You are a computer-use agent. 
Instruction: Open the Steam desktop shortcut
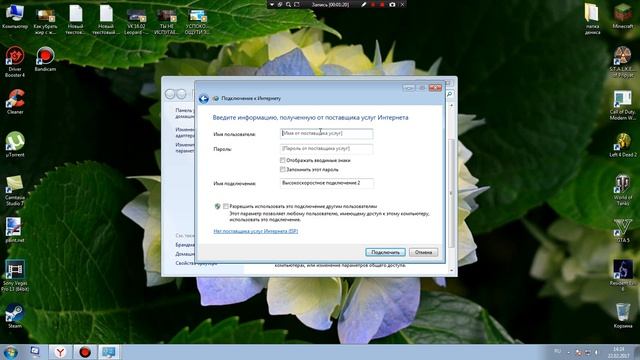15,316
